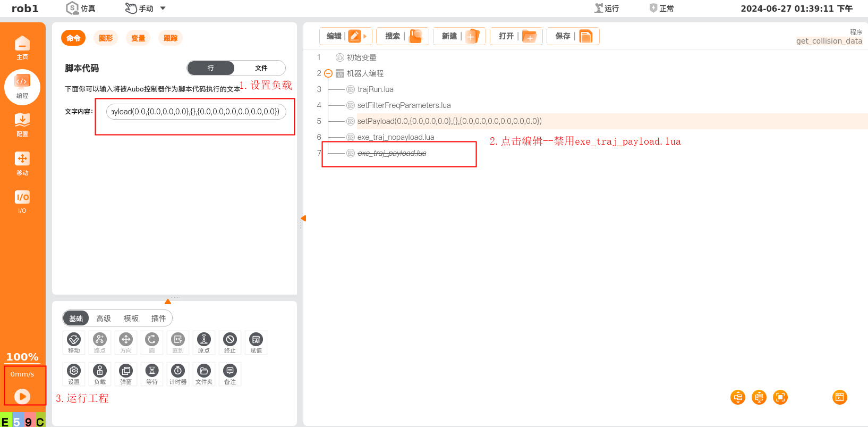Switch to the 跟踪 tracking tab
The height and width of the screenshot is (427, 868).
(x=171, y=38)
